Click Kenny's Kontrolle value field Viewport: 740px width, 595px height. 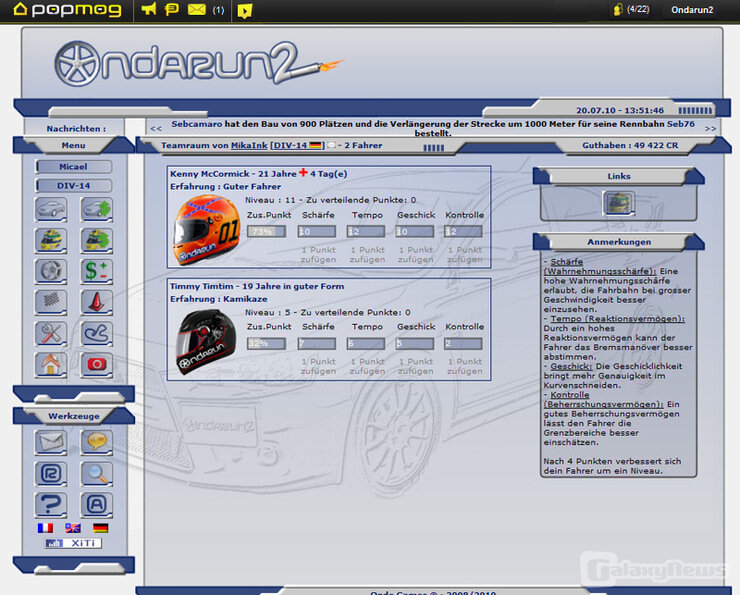[463, 231]
